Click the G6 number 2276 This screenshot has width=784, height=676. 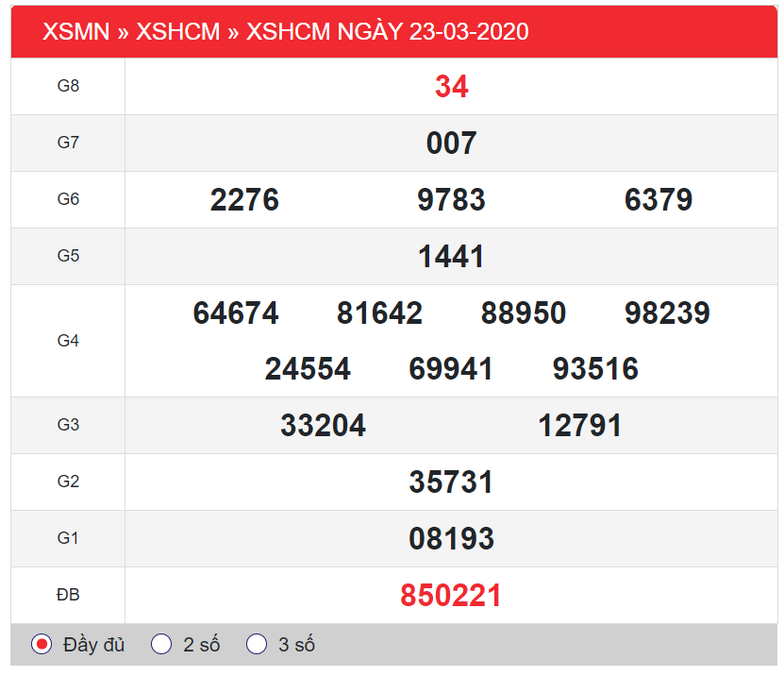[244, 200]
